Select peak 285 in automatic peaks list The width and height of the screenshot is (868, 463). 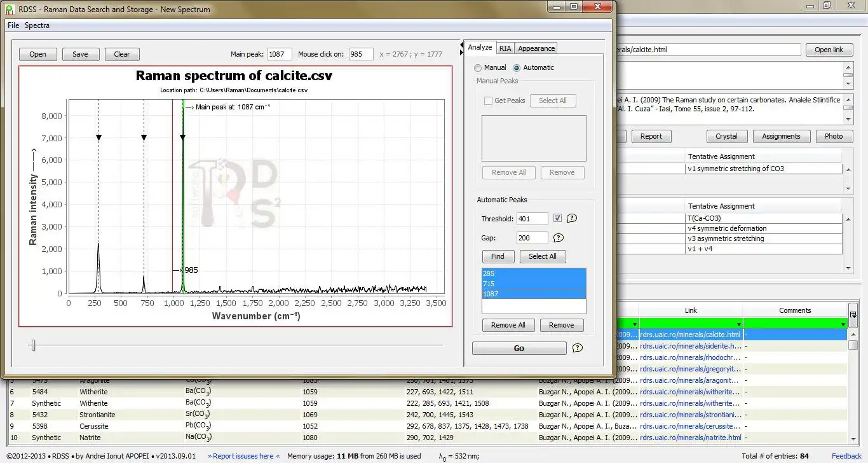[534, 273]
